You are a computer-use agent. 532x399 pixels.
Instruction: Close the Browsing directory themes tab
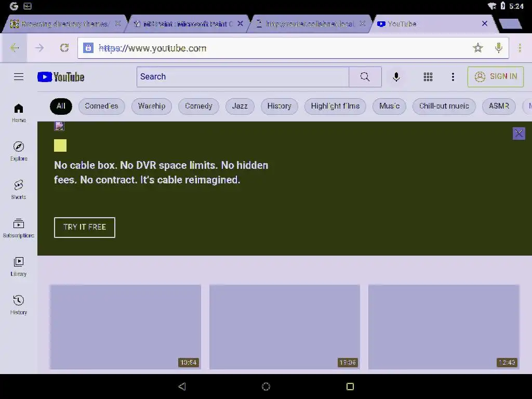tap(118, 24)
